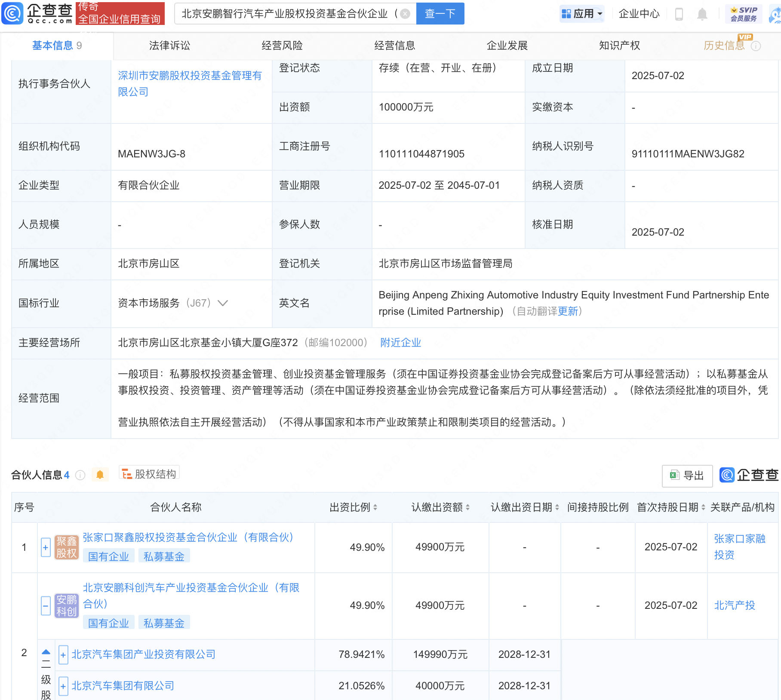Viewport: 781px width, 700px height.
Task: Switch to 法律诉讼 tab
Action: click(169, 46)
